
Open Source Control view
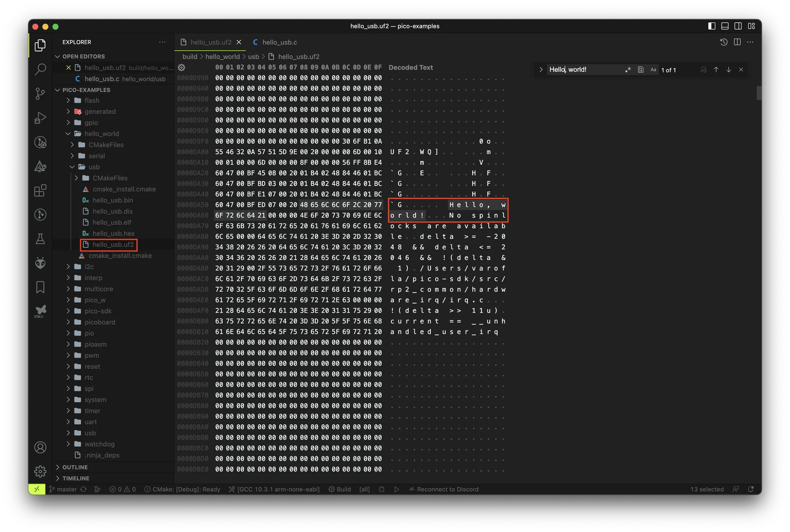coord(40,93)
